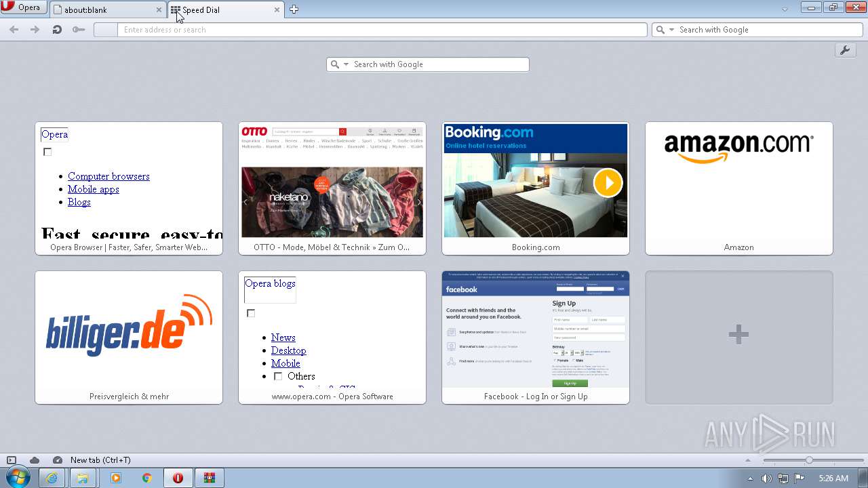Image resolution: width=868 pixels, height=488 pixels.
Task: Add a new speed dial entry
Action: coord(739,338)
